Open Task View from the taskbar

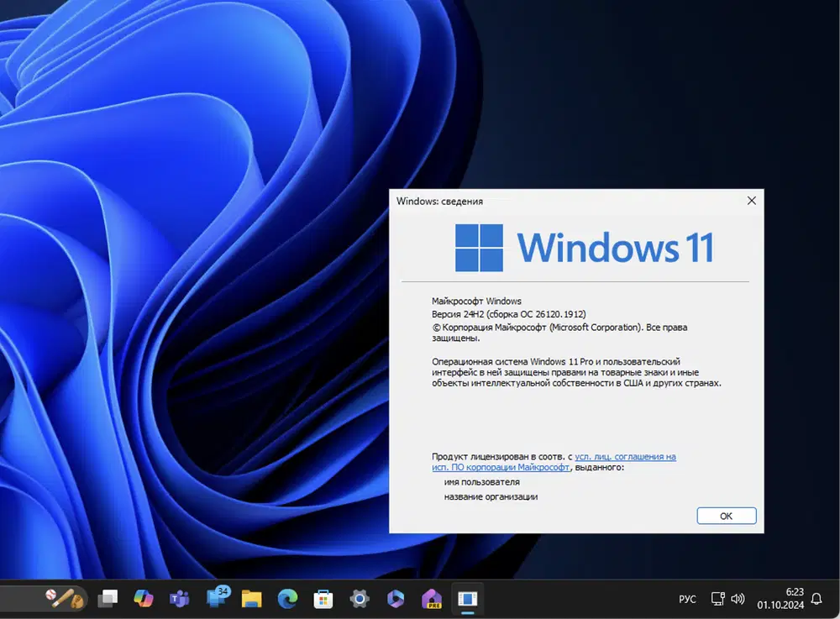click(108, 598)
